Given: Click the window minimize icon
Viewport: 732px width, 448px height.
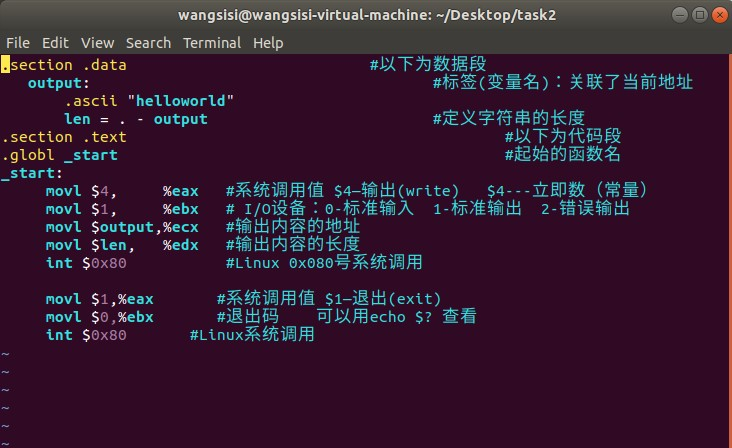Looking at the screenshot, I should 680,15.
